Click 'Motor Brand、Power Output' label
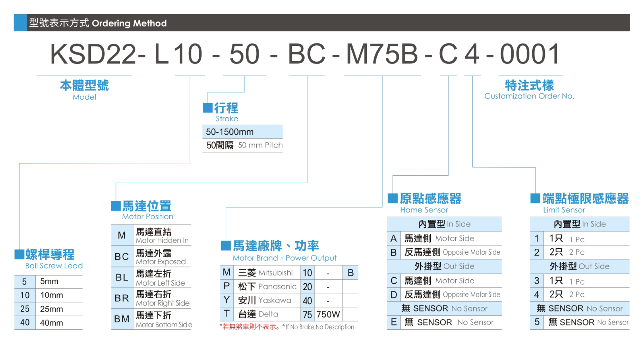Viewport: 644px width, 348px height. tap(284, 258)
